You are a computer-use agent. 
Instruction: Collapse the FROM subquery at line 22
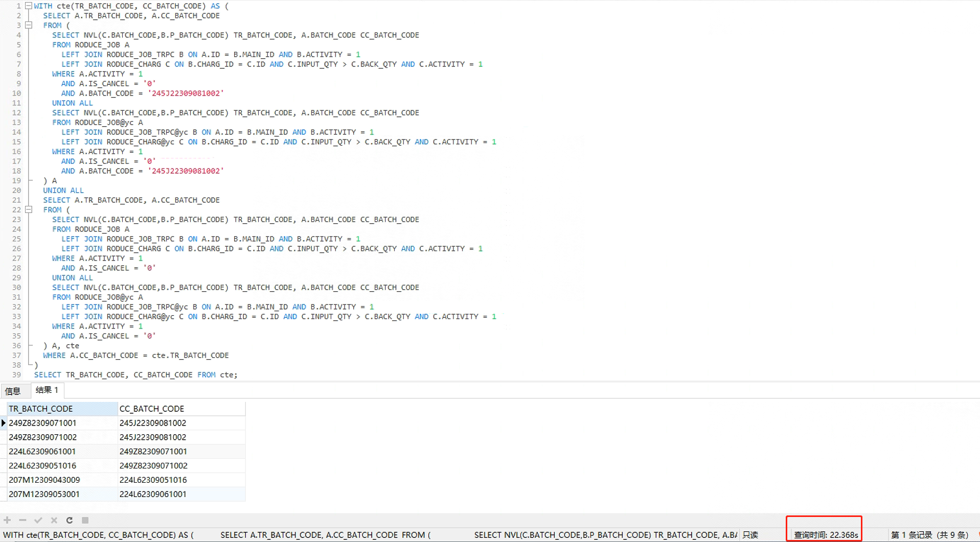tap(29, 209)
